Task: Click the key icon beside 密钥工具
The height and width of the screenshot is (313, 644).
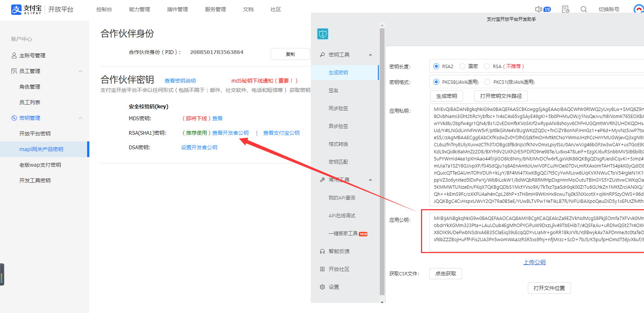Action: [x=322, y=55]
